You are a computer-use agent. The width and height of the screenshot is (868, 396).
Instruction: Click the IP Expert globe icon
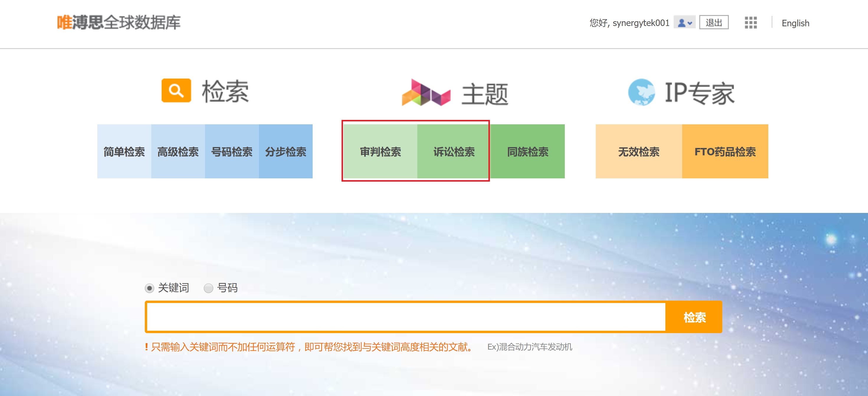point(641,92)
